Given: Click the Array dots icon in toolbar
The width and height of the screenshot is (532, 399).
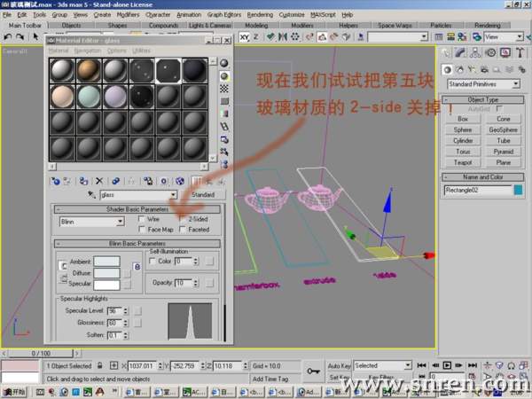Looking at the screenshot, I should [295, 36].
